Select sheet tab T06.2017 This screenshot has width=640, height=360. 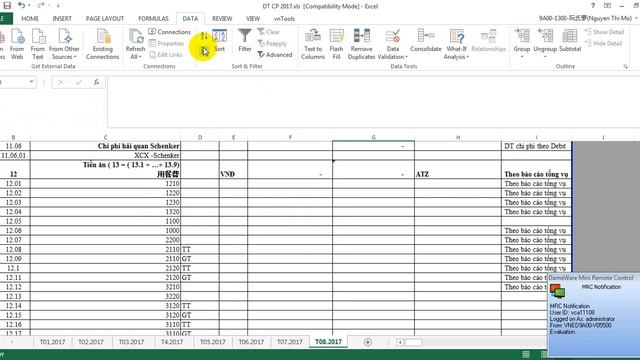pos(251,342)
